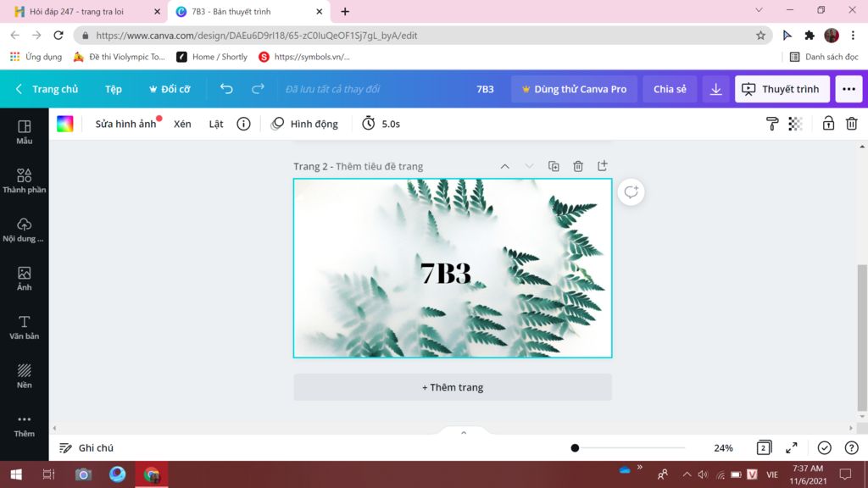Screen dimensions: 868x488
Task: Click the browser address bar URL
Action: click(x=256, y=36)
